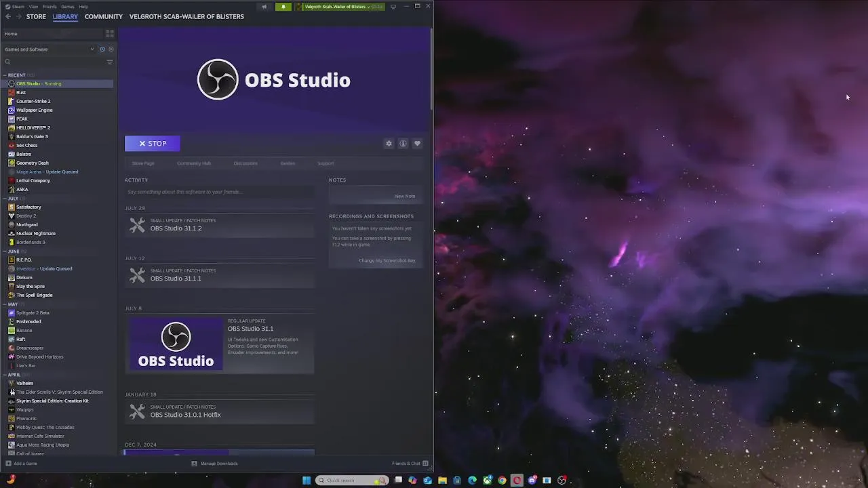Image resolution: width=868 pixels, height=488 pixels.
Task: Select Rust icon in library list
Action: click(11, 92)
